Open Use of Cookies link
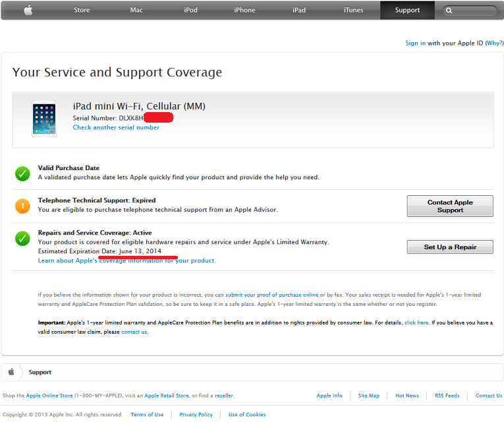Screen dimensions: 504x422 point(247,414)
